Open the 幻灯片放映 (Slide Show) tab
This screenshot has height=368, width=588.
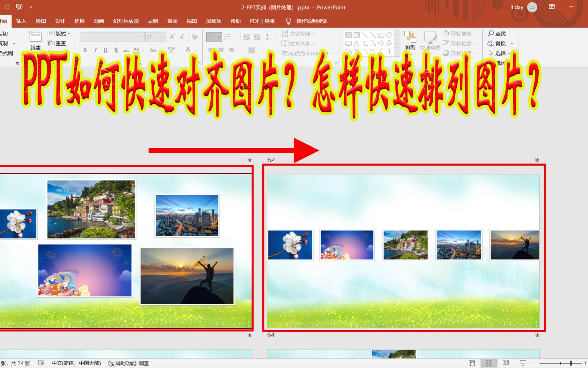pyautogui.click(x=125, y=21)
